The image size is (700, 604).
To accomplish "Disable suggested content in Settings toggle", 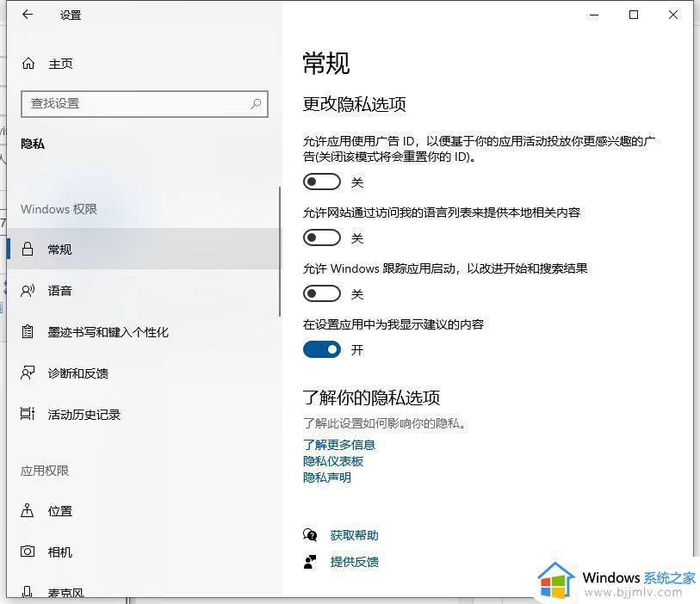I will pos(322,349).
